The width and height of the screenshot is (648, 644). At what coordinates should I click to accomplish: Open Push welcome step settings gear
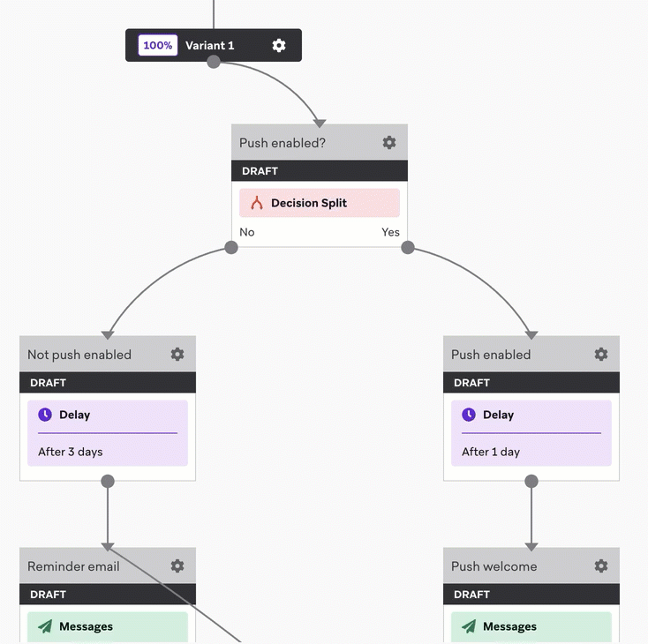601,566
